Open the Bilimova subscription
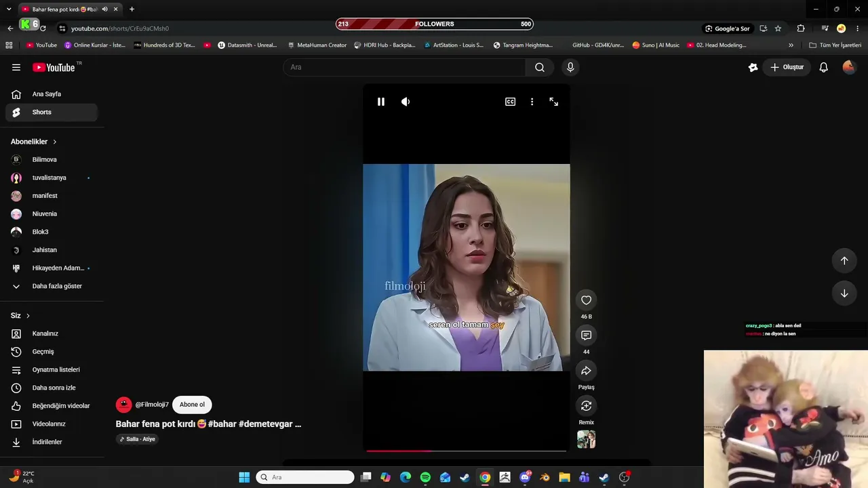 tap(52, 160)
